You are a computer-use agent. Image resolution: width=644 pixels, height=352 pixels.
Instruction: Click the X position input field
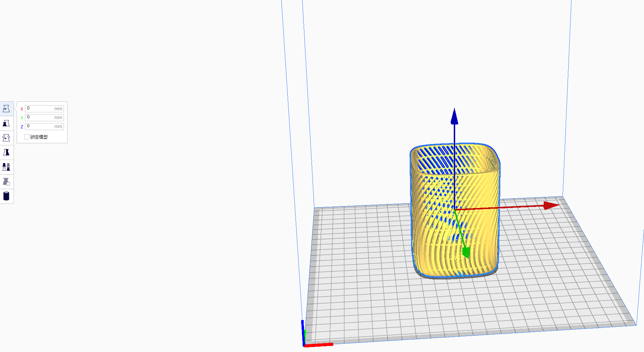point(44,108)
